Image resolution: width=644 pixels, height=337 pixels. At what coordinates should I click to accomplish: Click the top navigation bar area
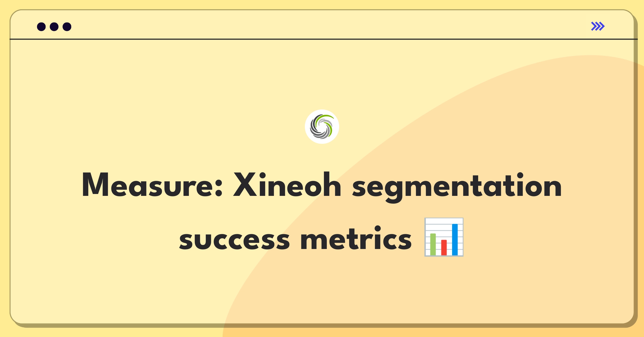pos(322,27)
